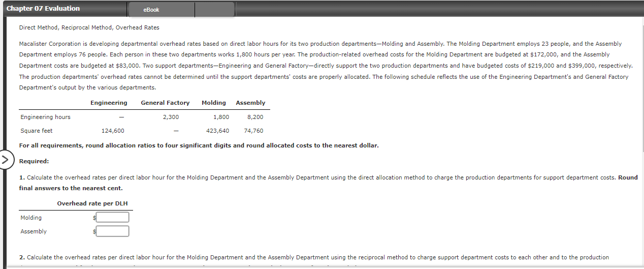Select the value 423,640 in Molding column
This screenshot has width=644, height=269.
[x=217, y=131]
